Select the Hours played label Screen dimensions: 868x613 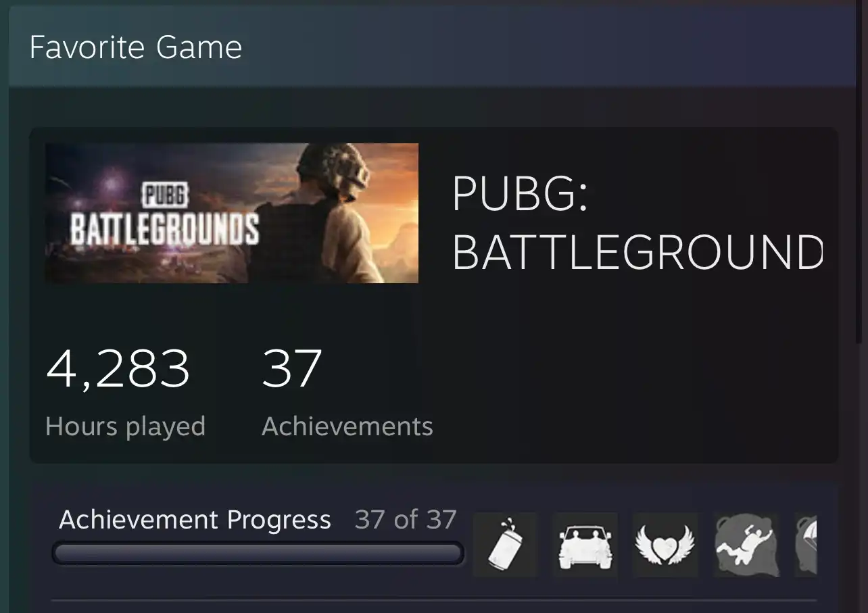(x=125, y=426)
